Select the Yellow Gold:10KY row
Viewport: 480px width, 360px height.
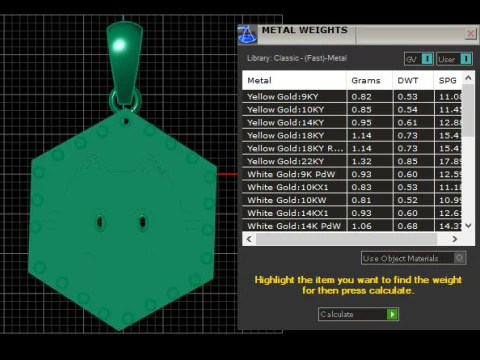click(352, 110)
